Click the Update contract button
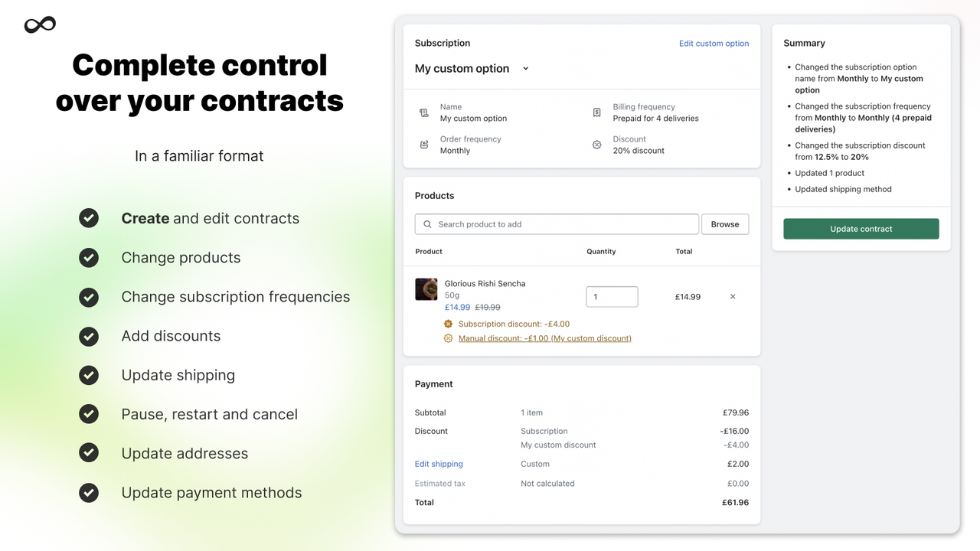 (861, 228)
